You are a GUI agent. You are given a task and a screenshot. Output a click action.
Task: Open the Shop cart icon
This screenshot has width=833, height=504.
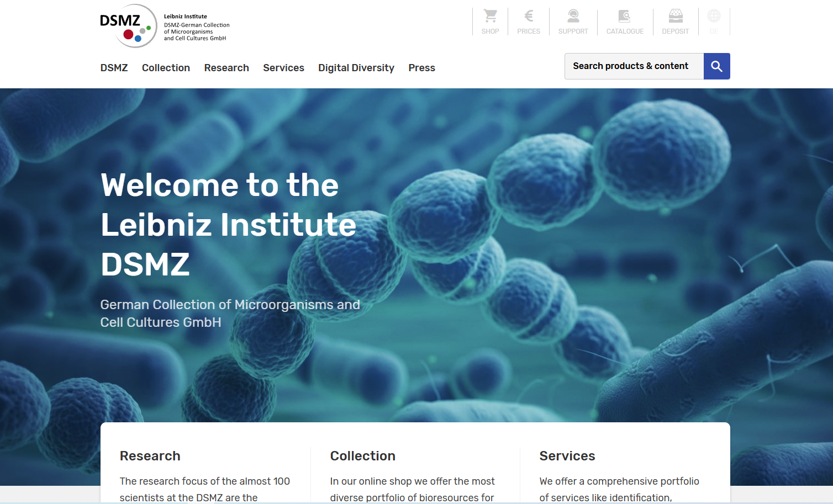click(x=490, y=17)
